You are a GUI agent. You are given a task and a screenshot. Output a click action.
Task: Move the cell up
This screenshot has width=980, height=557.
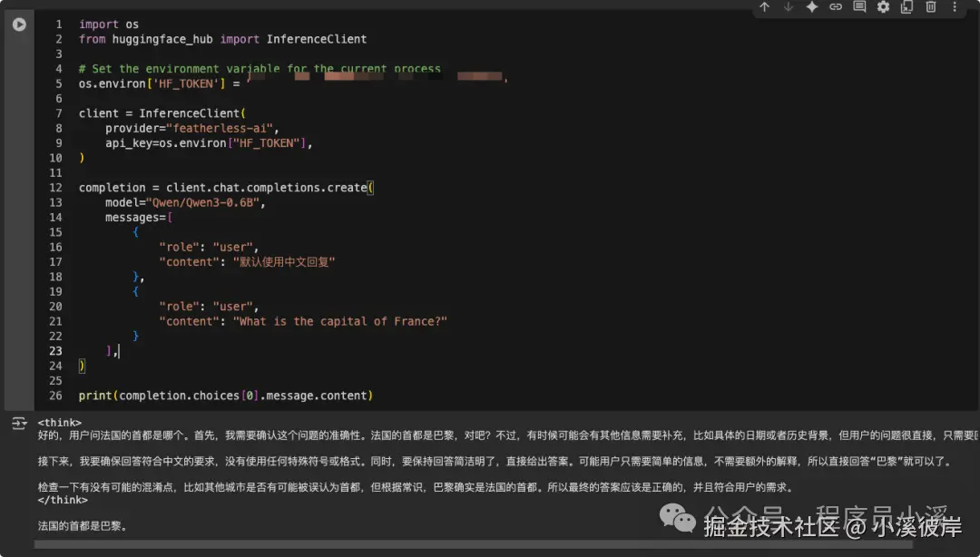point(764,7)
